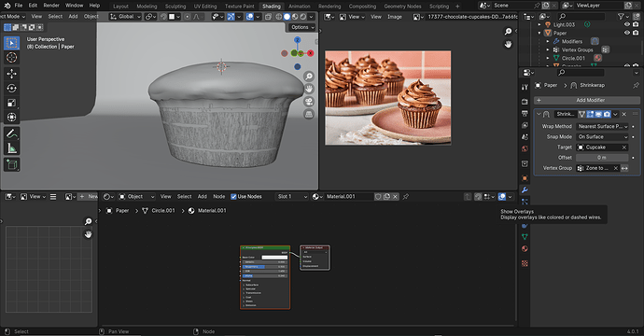The image size is (644, 336).
Task: Switch perspective/orthographic grid icon in viewport
Action: click(309, 114)
